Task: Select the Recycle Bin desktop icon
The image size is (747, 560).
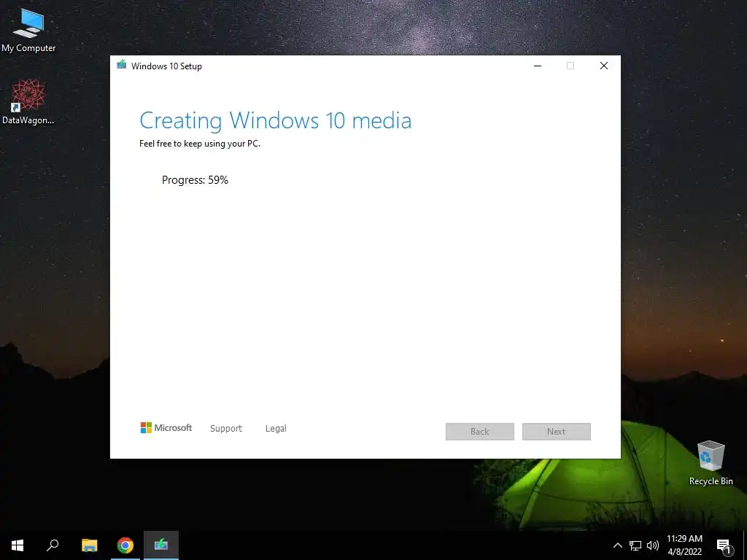Action: [711, 462]
